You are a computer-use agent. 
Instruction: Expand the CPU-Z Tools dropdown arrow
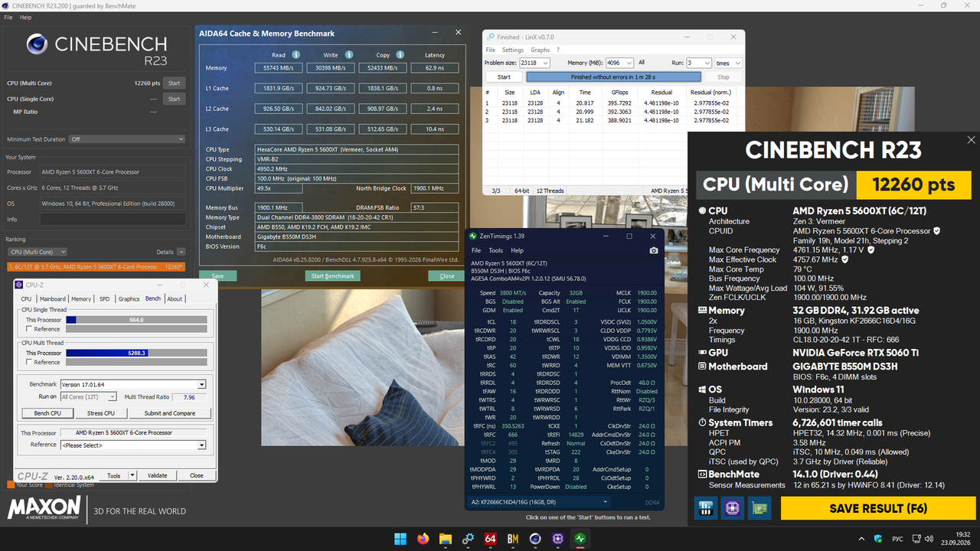tap(132, 475)
